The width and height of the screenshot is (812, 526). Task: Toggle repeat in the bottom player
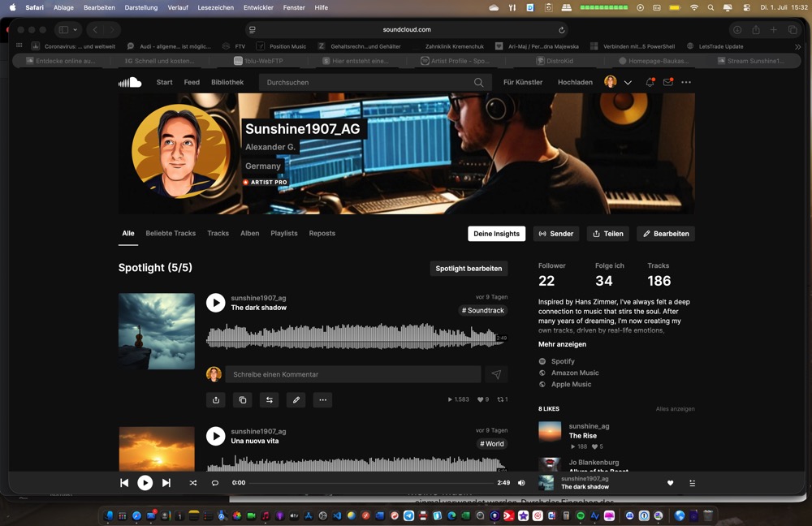[215, 483]
